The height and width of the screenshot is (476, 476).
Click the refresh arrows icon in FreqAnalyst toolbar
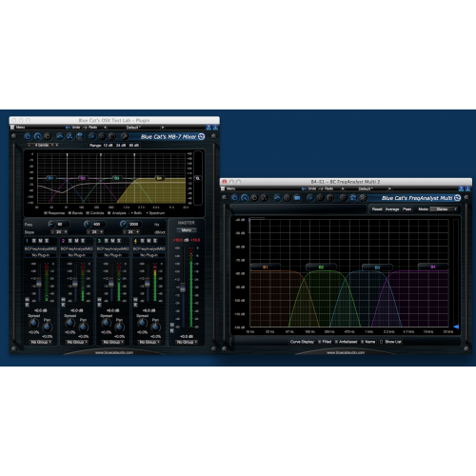(353, 198)
